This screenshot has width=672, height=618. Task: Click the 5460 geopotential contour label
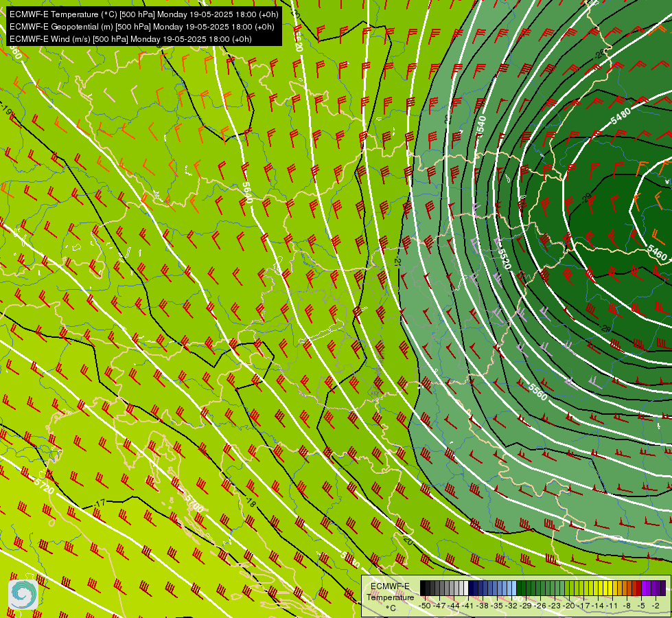coord(657,253)
